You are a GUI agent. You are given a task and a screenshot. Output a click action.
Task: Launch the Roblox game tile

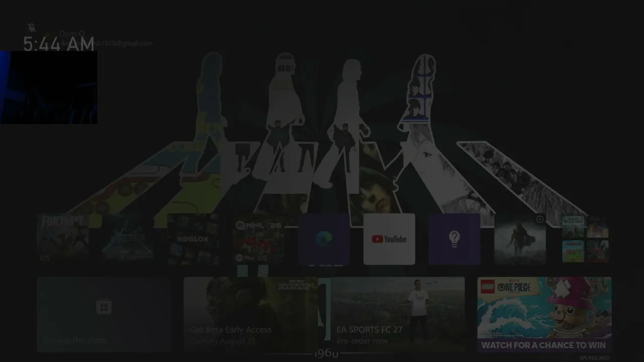pyautogui.click(x=193, y=239)
